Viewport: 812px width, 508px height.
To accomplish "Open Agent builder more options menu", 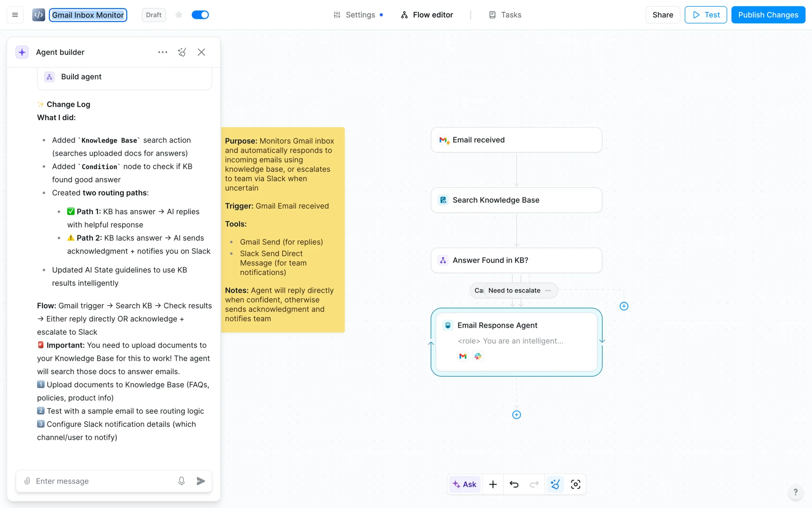I will (162, 52).
